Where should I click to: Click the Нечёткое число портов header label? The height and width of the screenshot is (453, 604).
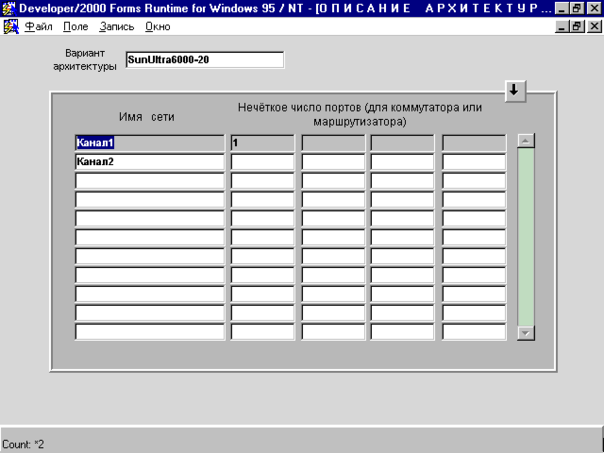360,114
